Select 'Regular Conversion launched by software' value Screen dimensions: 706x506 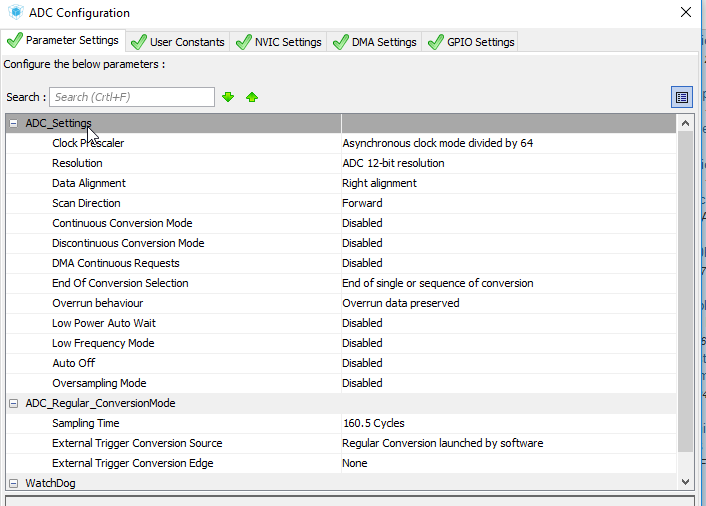click(443, 443)
